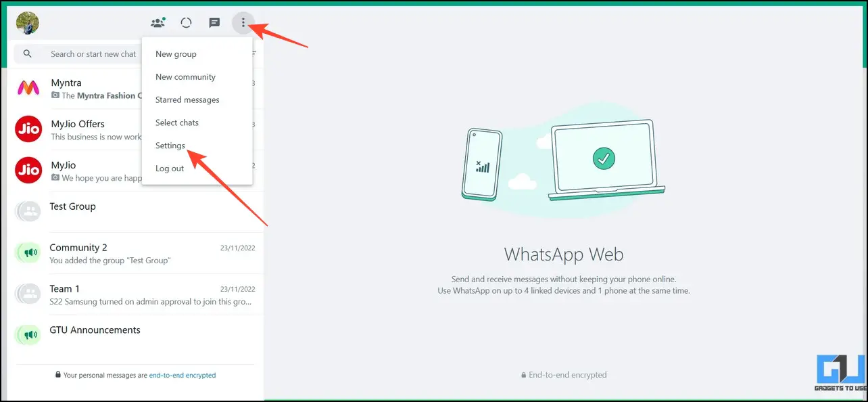Click the three-dot menu icon
868x402 pixels.
click(243, 22)
